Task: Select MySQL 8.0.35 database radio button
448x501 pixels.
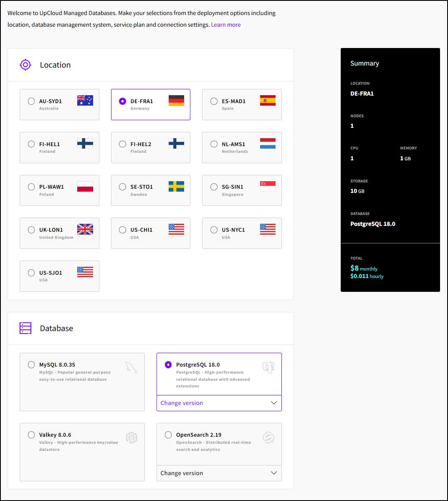Action: click(x=31, y=364)
